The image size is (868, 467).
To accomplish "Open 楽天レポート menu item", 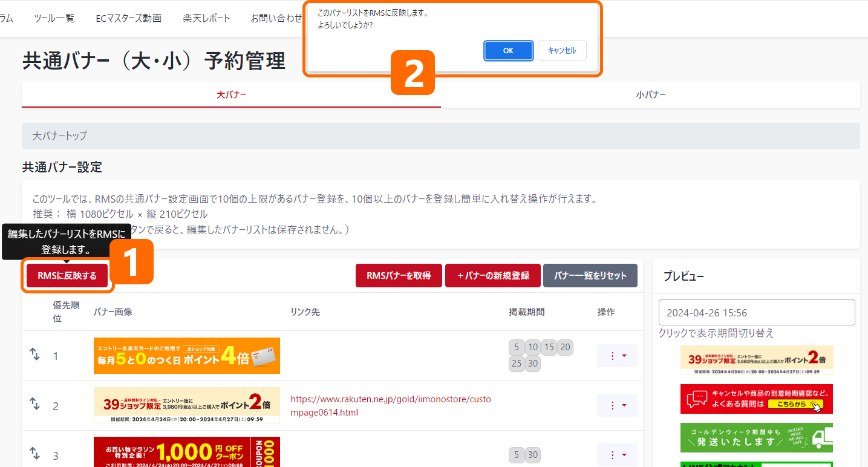I will click(206, 18).
